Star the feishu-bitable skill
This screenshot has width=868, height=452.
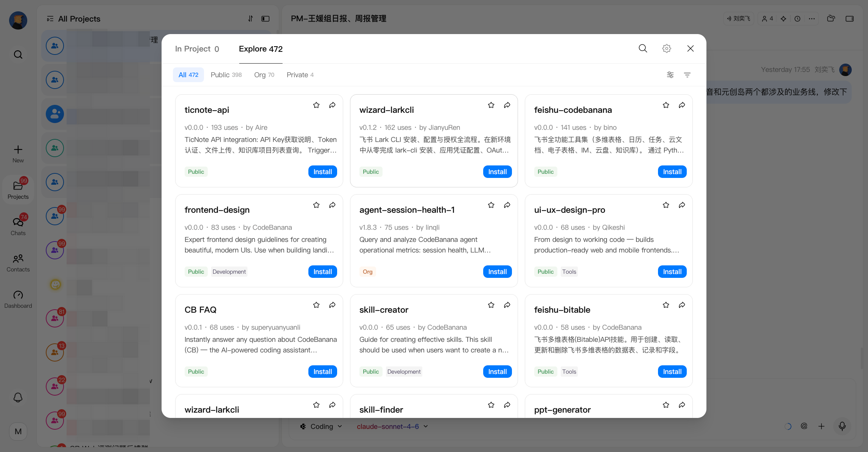point(666,305)
